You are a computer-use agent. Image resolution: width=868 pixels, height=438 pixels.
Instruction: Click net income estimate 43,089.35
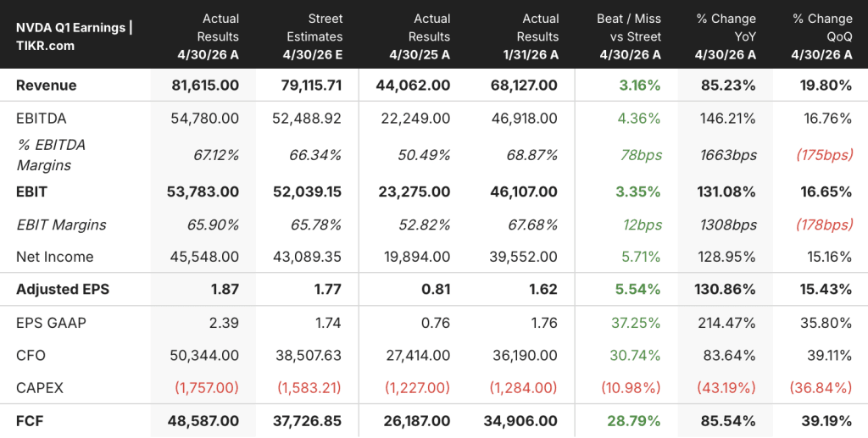[307, 257]
